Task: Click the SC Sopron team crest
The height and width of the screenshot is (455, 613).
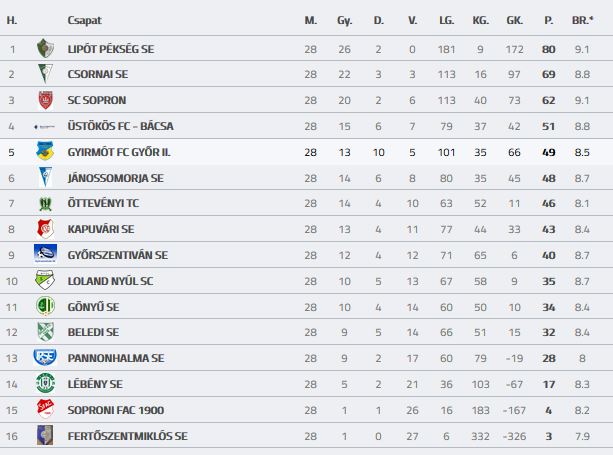Action: click(45, 100)
